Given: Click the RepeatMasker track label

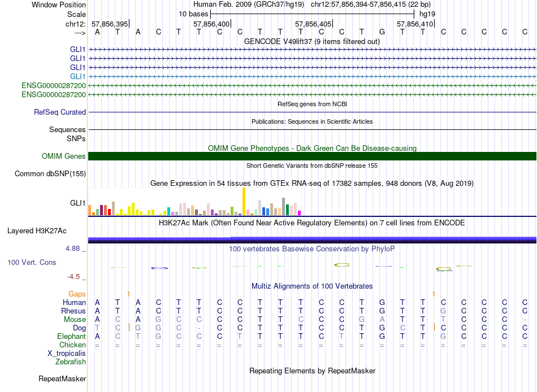Looking at the screenshot, I should click(62, 378).
